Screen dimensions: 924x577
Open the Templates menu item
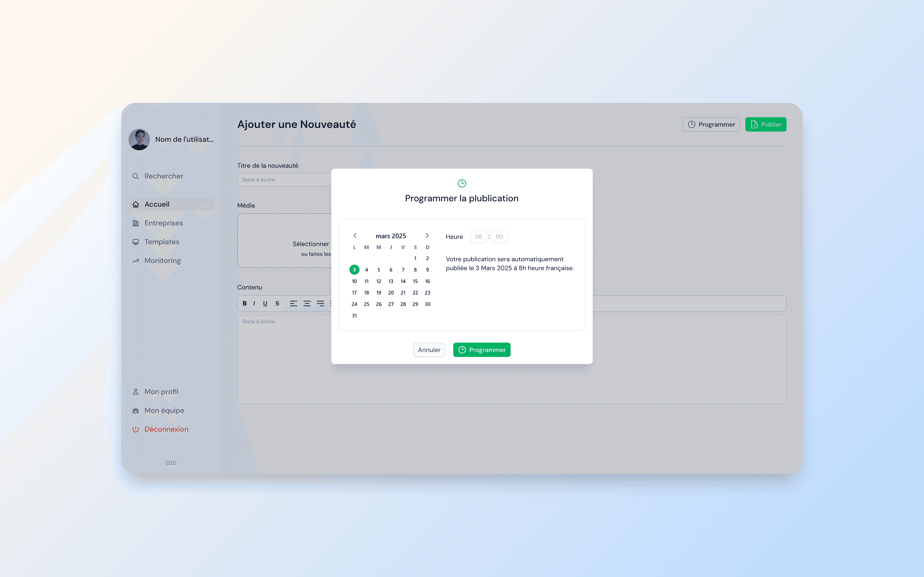click(x=162, y=242)
